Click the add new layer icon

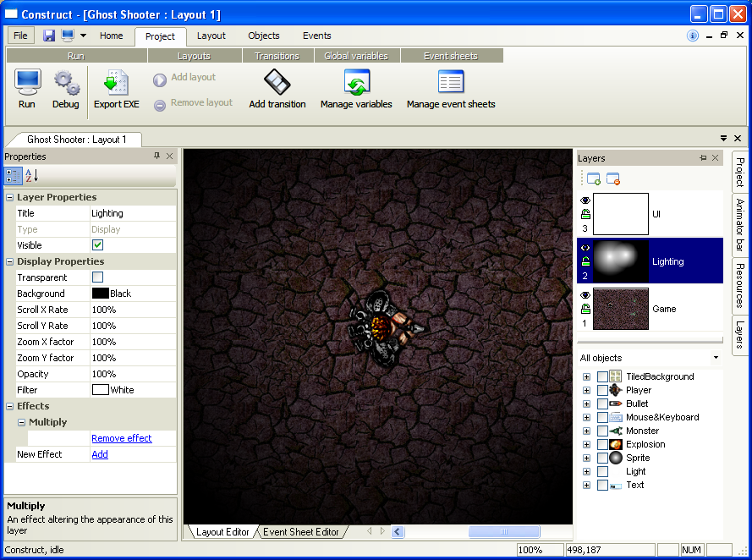pyautogui.click(x=593, y=178)
